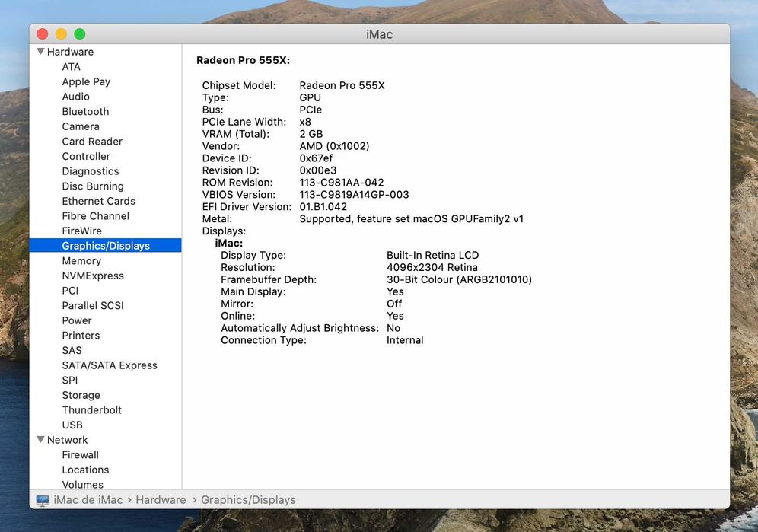Click the VBIOS Version '113-C9819A14GP-003'
The image size is (758, 532).
tap(354, 194)
